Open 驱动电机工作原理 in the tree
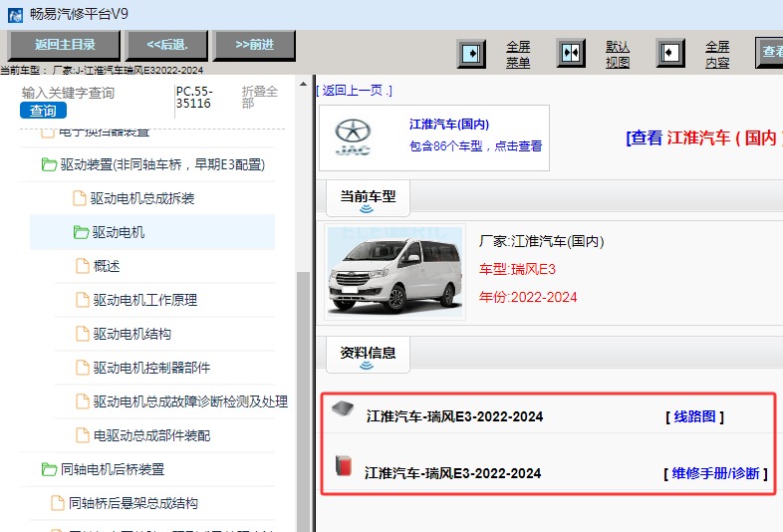Viewport: 783px width, 532px height. [x=144, y=300]
